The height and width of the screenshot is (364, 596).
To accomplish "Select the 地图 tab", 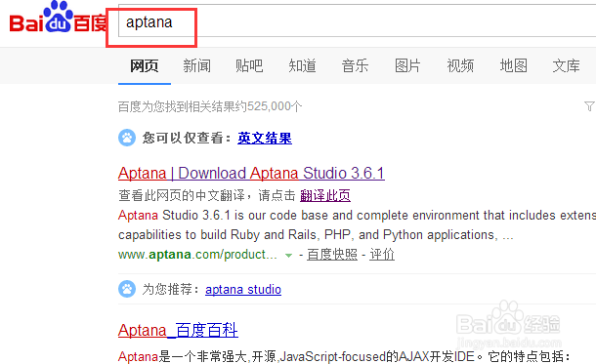I will 513,66.
